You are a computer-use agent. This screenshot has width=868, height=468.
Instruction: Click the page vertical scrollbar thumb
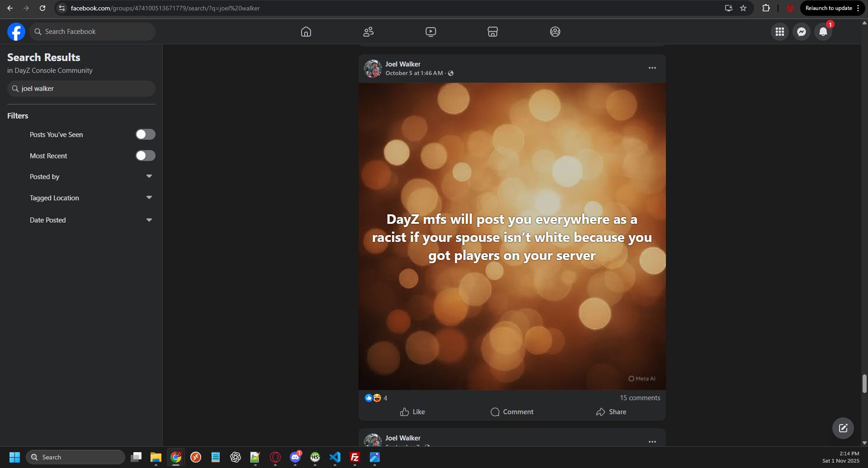pos(864,384)
